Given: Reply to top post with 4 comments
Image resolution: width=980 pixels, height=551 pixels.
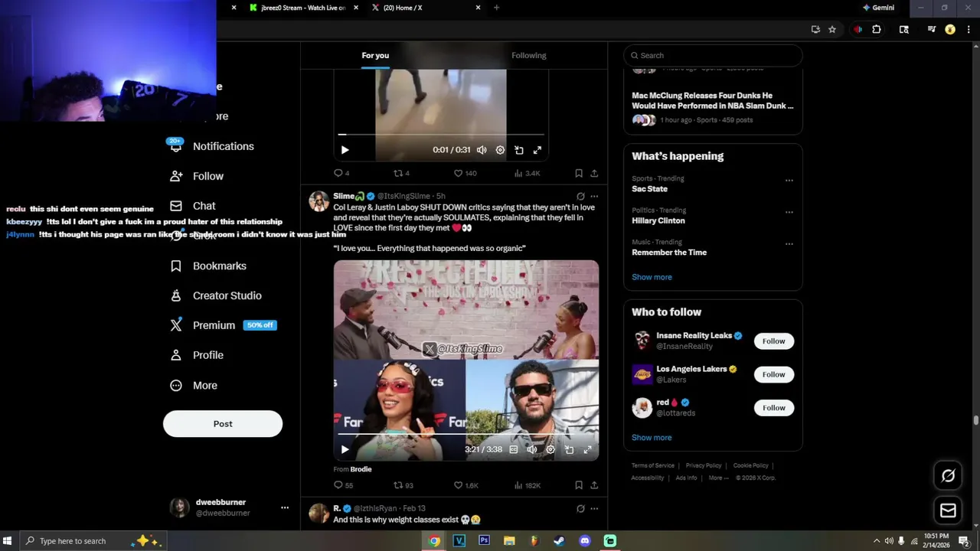Looking at the screenshot, I should [341, 173].
